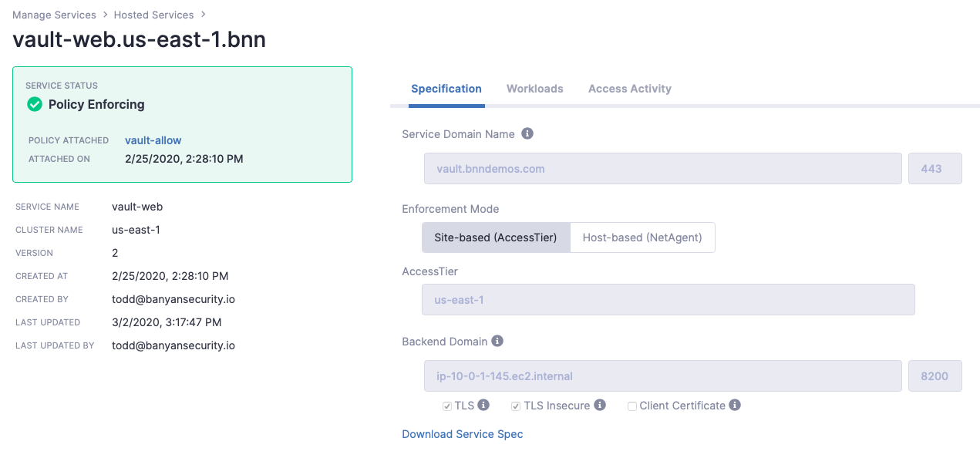Image resolution: width=980 pixels, height=458 pixels.
Task: Click the vault.bnndemos.com domain field
Action: click(x=663, y=168)
